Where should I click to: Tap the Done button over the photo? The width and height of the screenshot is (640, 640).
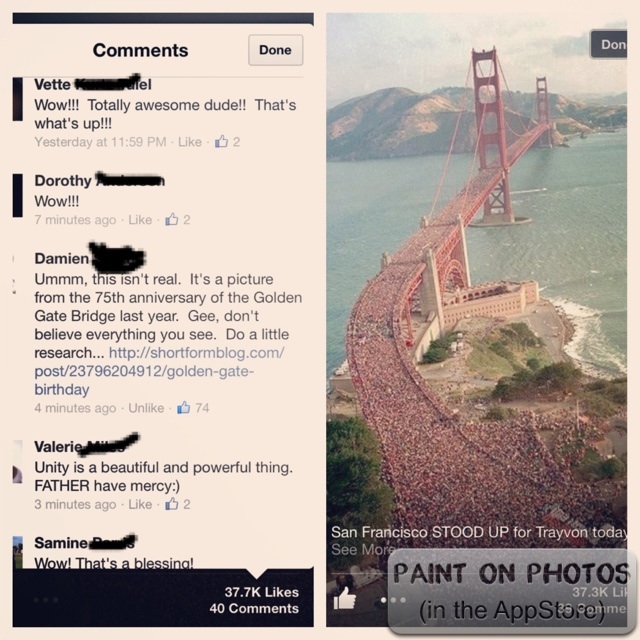tap(609, 44)
